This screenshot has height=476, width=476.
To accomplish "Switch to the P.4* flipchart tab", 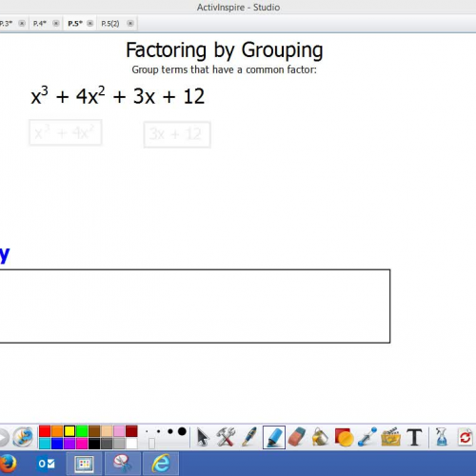I will (x=40, y=24).
